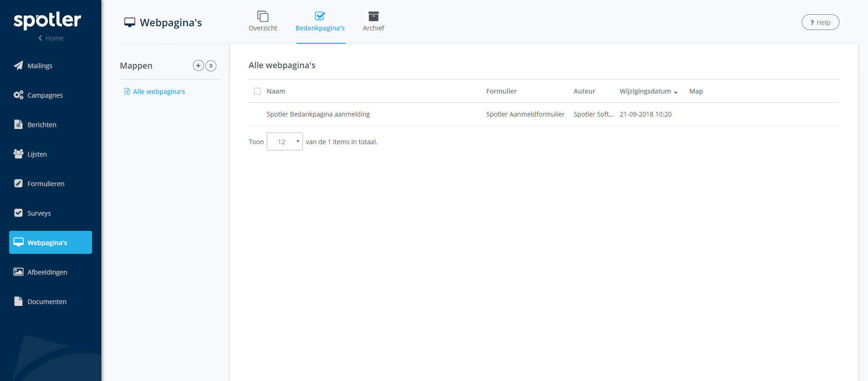Open Spotler Bedankpagina aanmelding row

pos(318,114)
